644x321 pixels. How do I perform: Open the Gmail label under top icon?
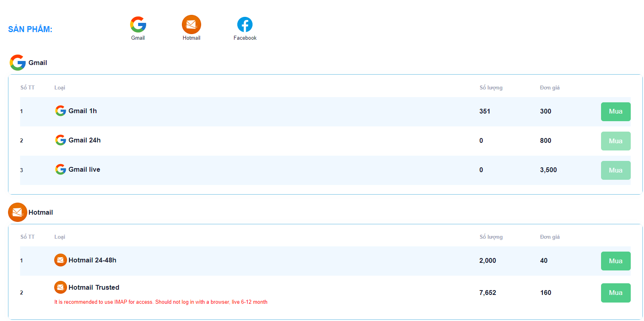click(138, 38)
